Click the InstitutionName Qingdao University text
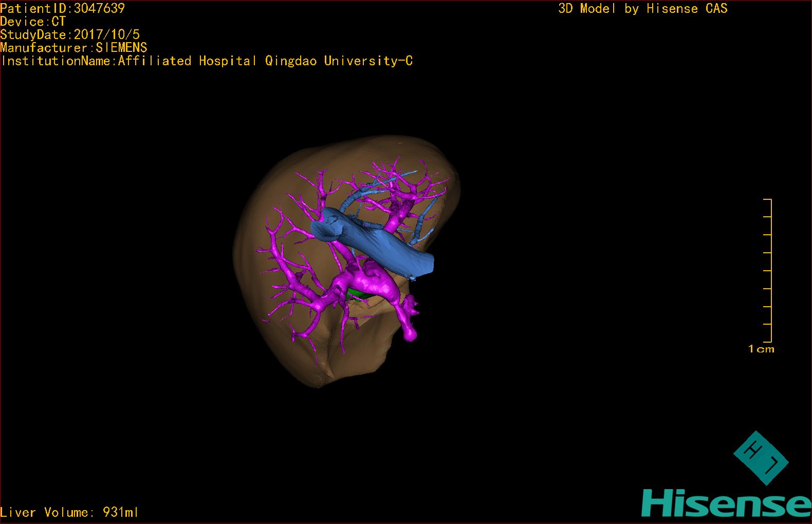Image resolution: width=812 pixels, height=524 pixels. pyautogui.click(x=207, y=61)
